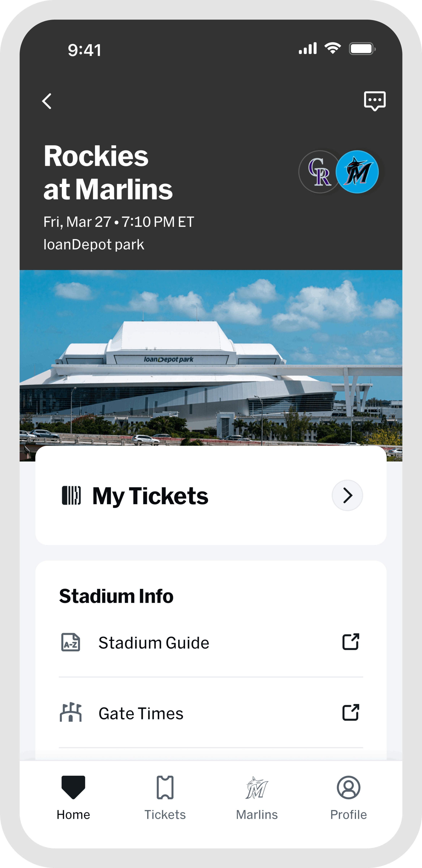Tap the Rockies at Marlins title
The height and width of the screenshot is (868, 422).
108,172
